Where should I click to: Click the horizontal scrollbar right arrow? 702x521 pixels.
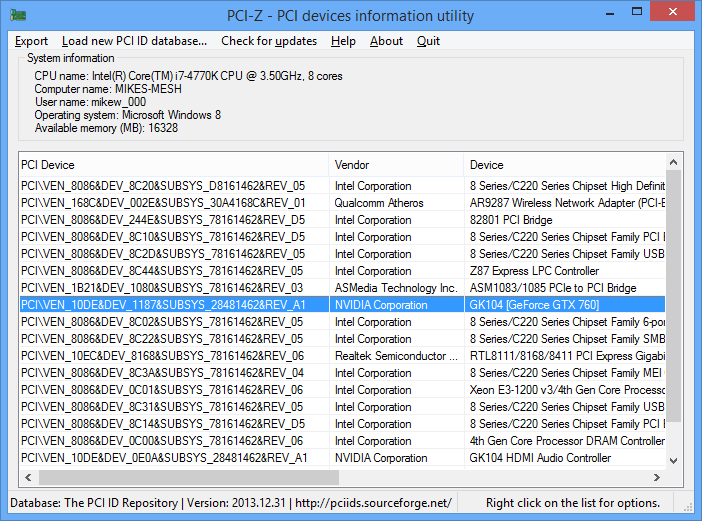coord(657,478)
